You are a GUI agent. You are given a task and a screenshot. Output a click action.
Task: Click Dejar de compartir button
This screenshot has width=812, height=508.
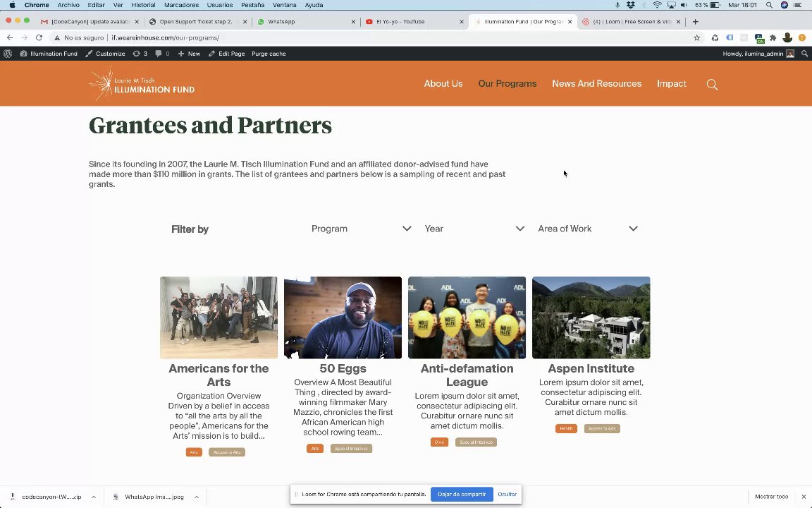(462, 494)
